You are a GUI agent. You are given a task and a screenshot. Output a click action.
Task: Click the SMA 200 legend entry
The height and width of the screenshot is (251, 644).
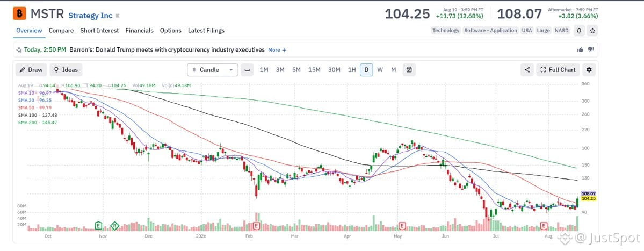[37, 123]
